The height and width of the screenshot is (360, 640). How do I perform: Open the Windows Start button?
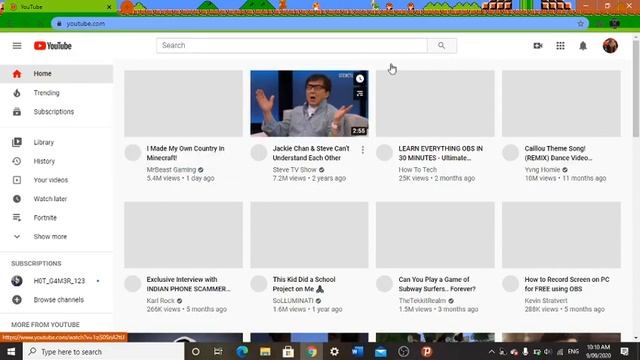pyautogui.click(x=11, y=351)
